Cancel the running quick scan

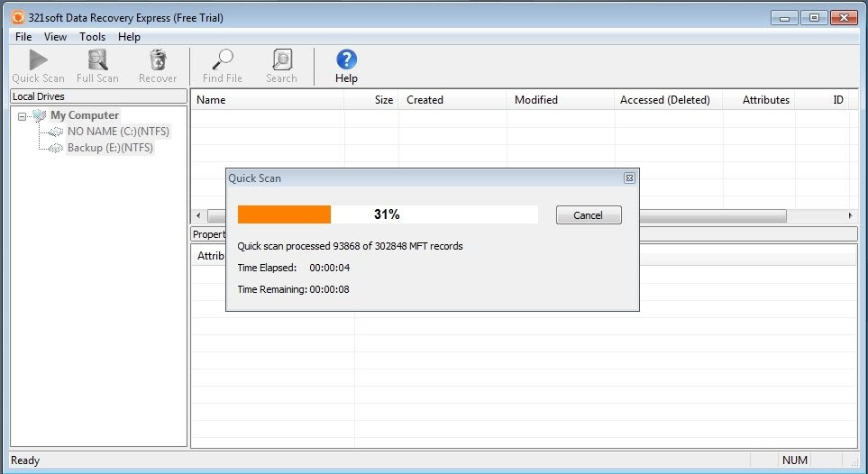(589, 214)
